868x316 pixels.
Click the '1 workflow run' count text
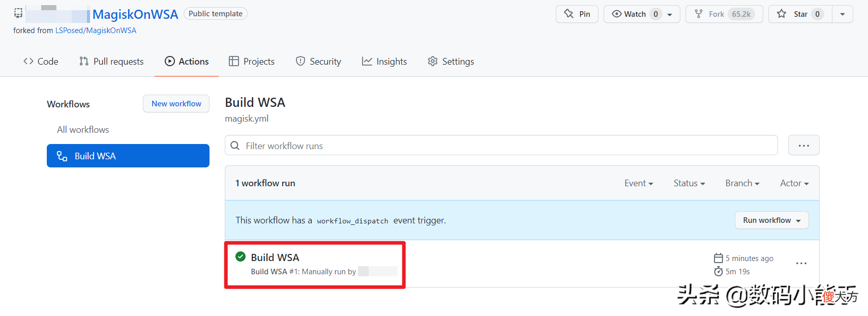point(265,183)
